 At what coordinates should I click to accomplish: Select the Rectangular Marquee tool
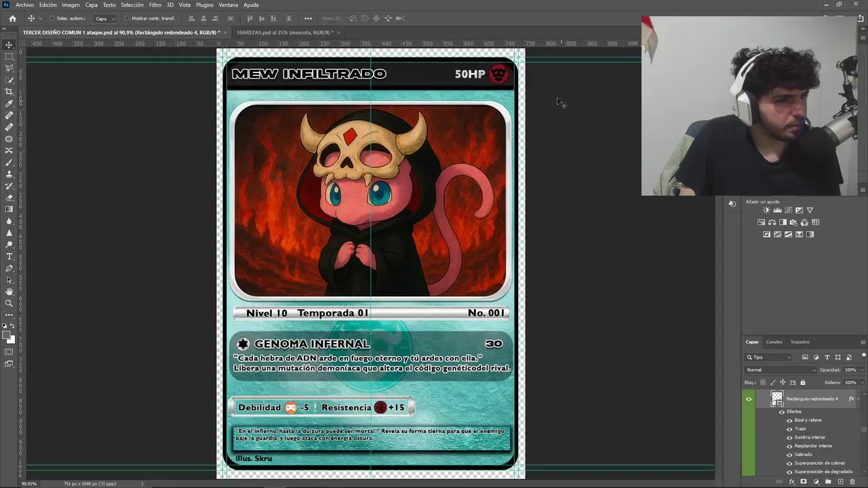click(x=9, y=56)
